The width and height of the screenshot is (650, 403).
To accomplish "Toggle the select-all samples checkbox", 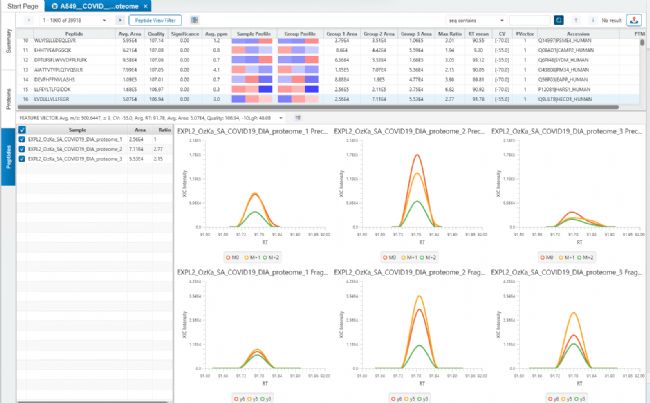I will click(x=22, y=130).
